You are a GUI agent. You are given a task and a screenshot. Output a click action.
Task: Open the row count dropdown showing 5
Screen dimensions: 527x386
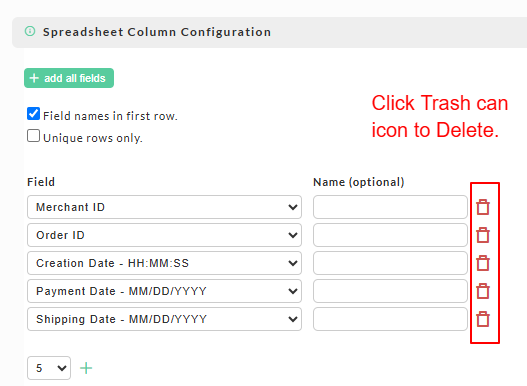pyautogui.click(x=49, y=368)
